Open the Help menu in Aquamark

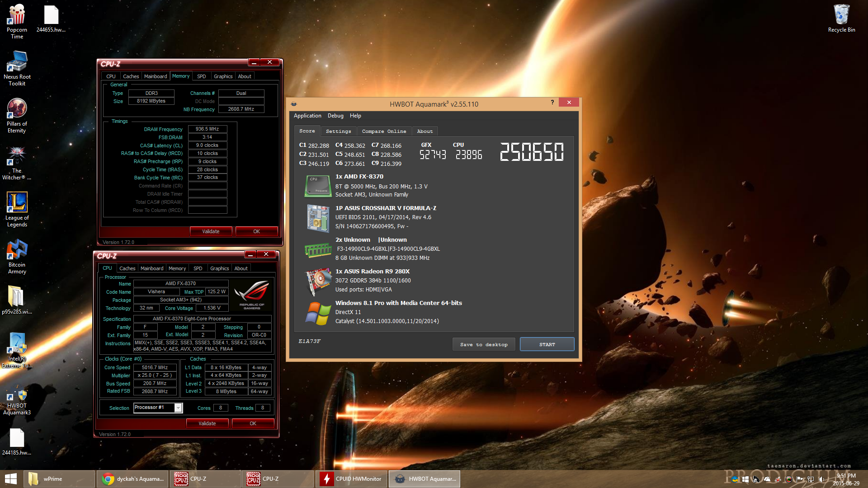click(355, 116)
